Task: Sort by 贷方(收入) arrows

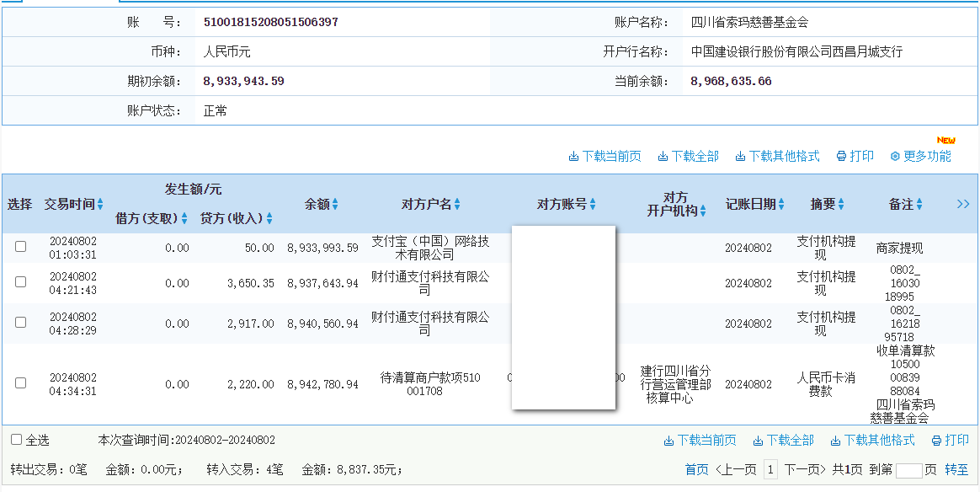Action: coord(269,219)
